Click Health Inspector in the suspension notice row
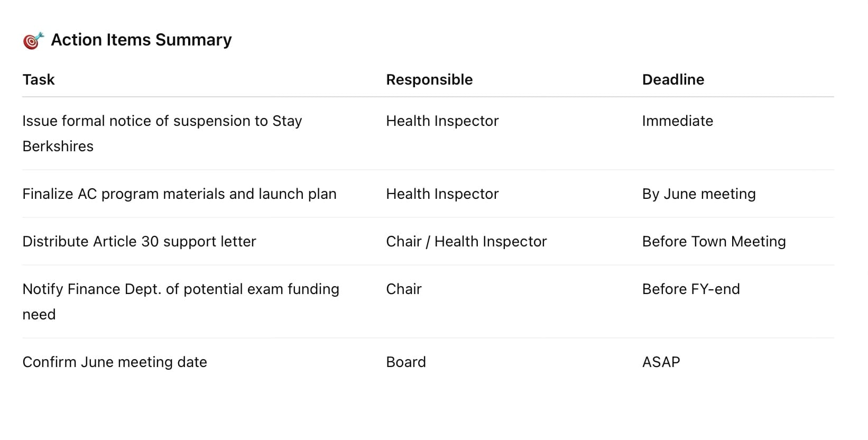Viewport: 868px width, 440px height. [x=442, y=121]
